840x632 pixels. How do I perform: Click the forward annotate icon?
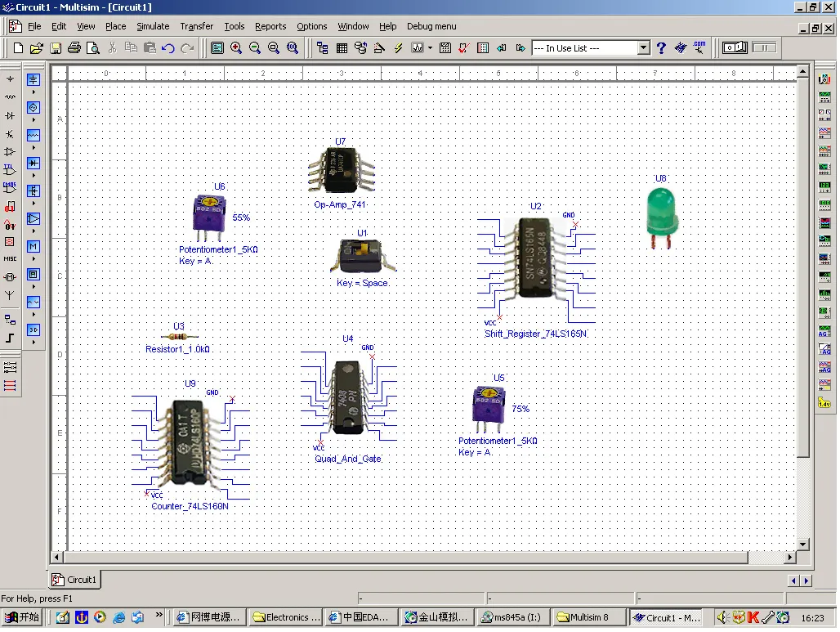(521, 48)
